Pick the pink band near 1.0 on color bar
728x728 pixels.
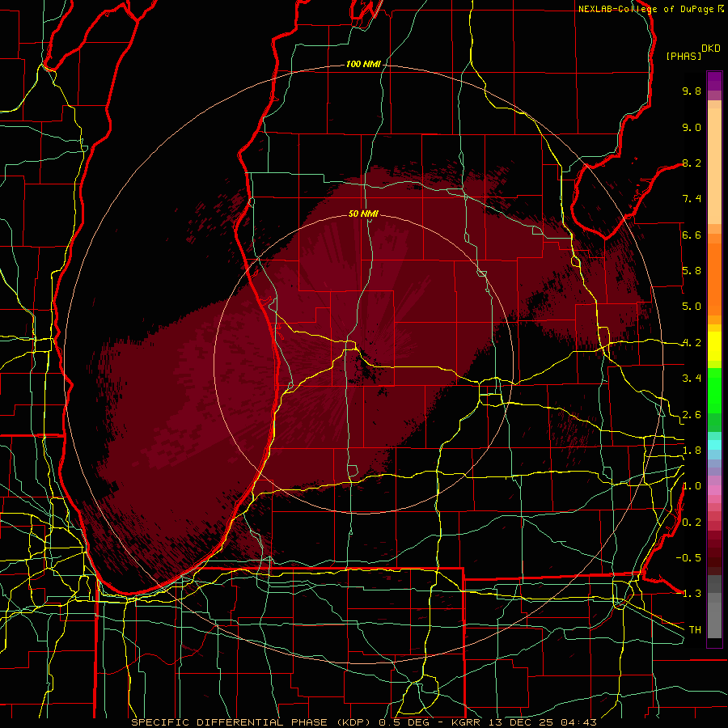tap(714, 489)
